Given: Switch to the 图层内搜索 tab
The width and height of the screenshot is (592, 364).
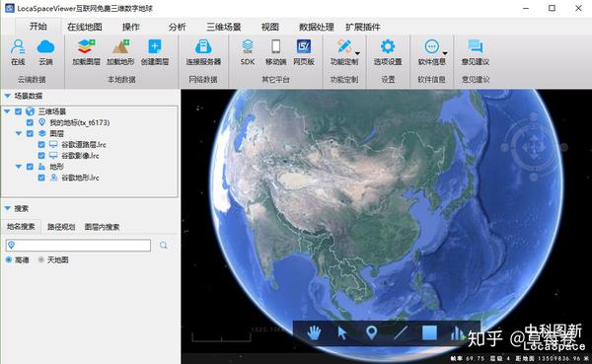Looking at the screenshot, I should (x=102, y=227).
